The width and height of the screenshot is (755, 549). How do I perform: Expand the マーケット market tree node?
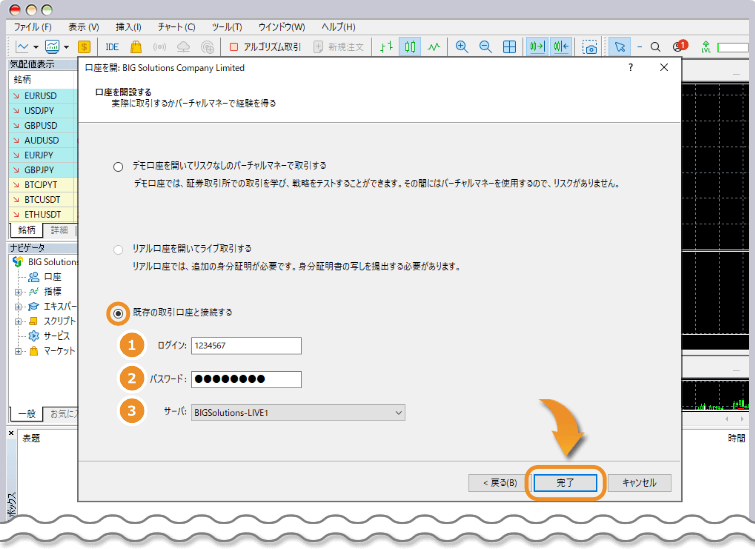(18, 351)
